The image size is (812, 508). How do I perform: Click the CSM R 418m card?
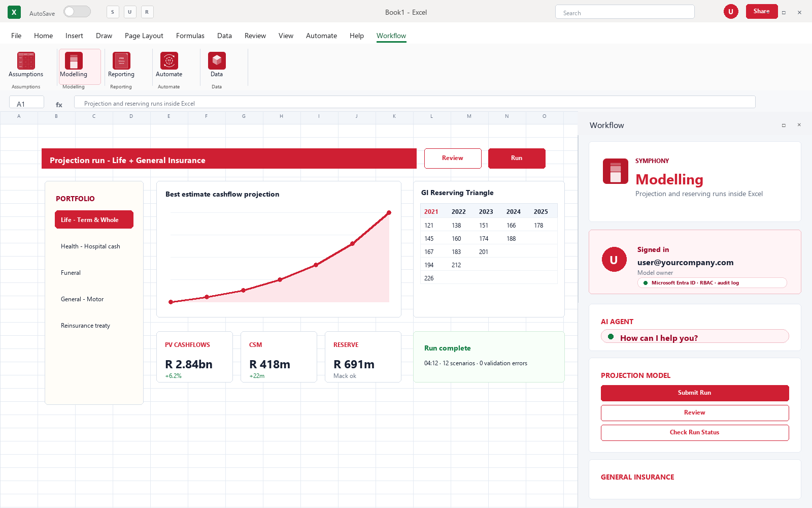point(279,357)
